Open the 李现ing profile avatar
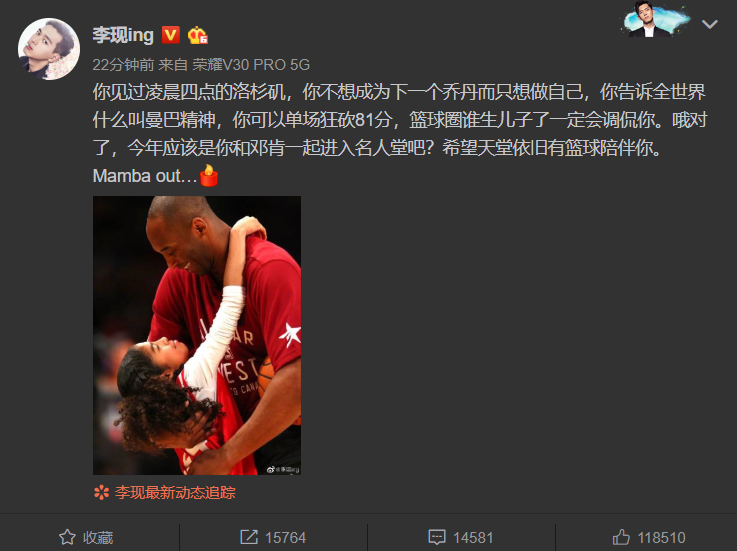Screen dimensions: 737x551 click(x=49, y=49)
